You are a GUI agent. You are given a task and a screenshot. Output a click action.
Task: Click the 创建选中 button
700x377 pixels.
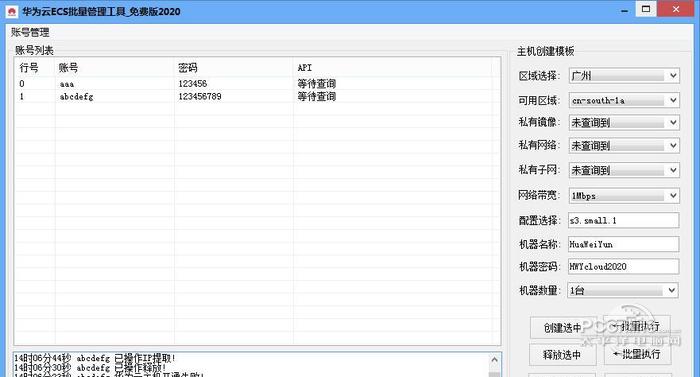(563, 328)
